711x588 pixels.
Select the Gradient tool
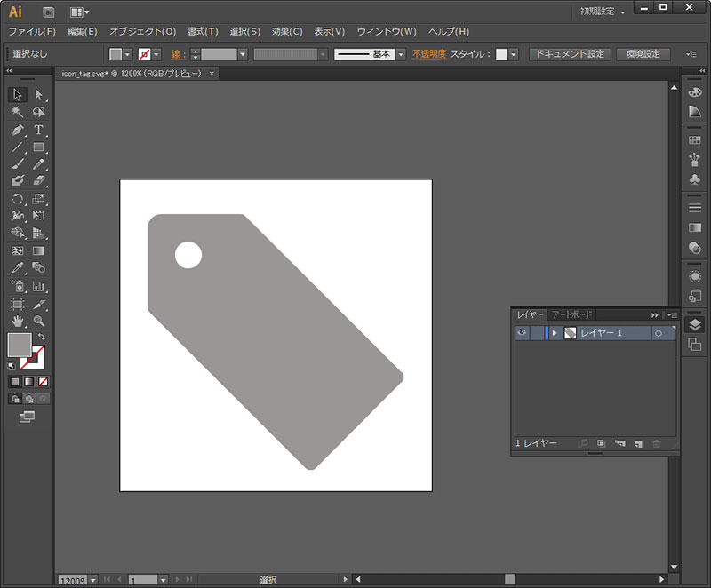coord(38,250)
